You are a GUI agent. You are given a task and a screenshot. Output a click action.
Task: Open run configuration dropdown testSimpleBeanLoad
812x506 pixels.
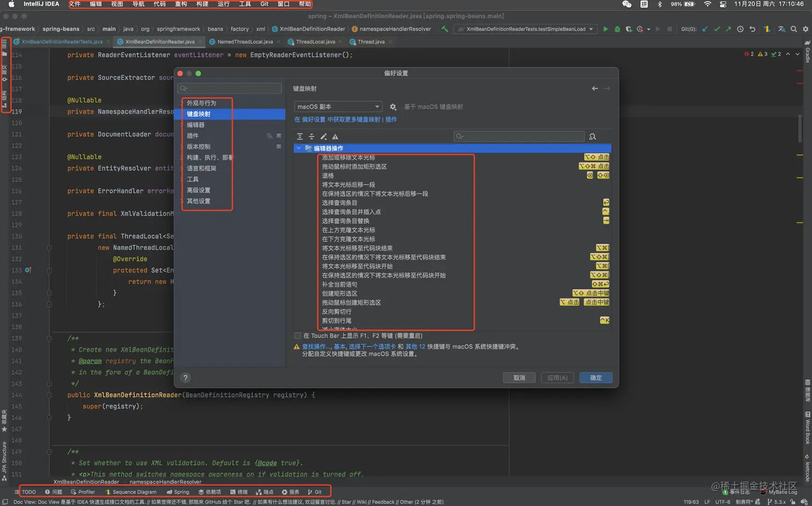point(525,29)
